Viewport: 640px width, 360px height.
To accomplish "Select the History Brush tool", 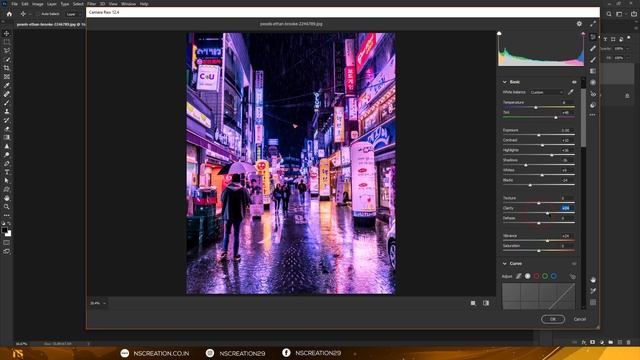I will click(7, 120).
